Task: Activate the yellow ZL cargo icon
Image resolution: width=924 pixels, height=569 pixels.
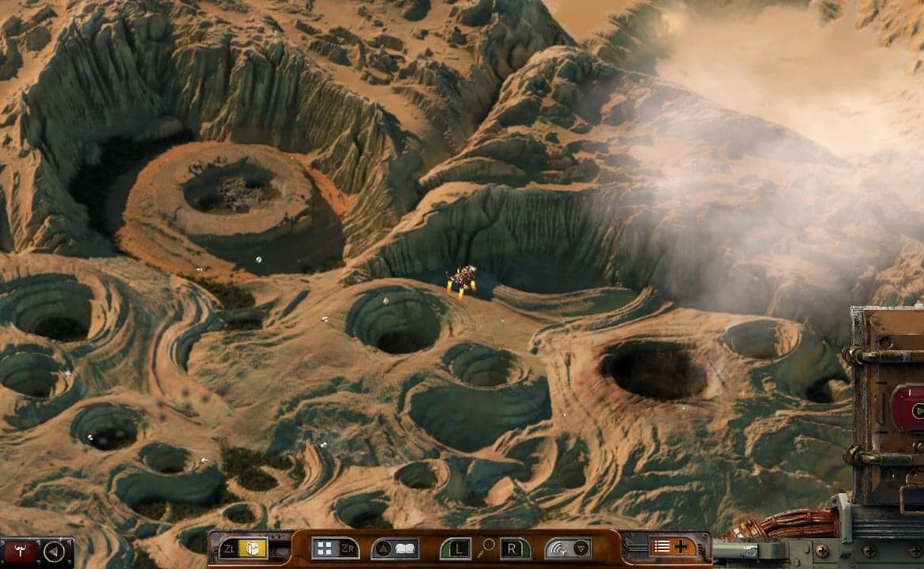Action: pos(243,548)
